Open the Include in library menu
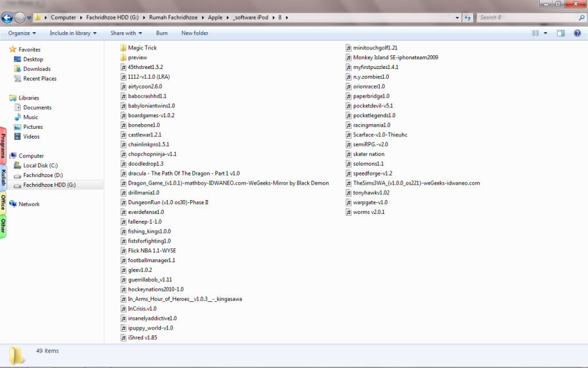The width and height of the screenshot is (588, 368). point(73,33)
